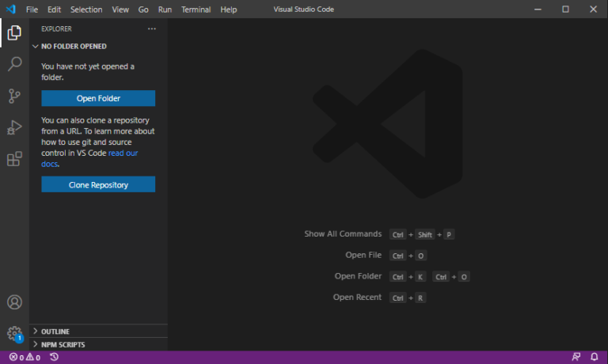The width and height of the screenshot is (608, 364).
Task: Open errors and warnings status indicator
Action: point(25,358)
